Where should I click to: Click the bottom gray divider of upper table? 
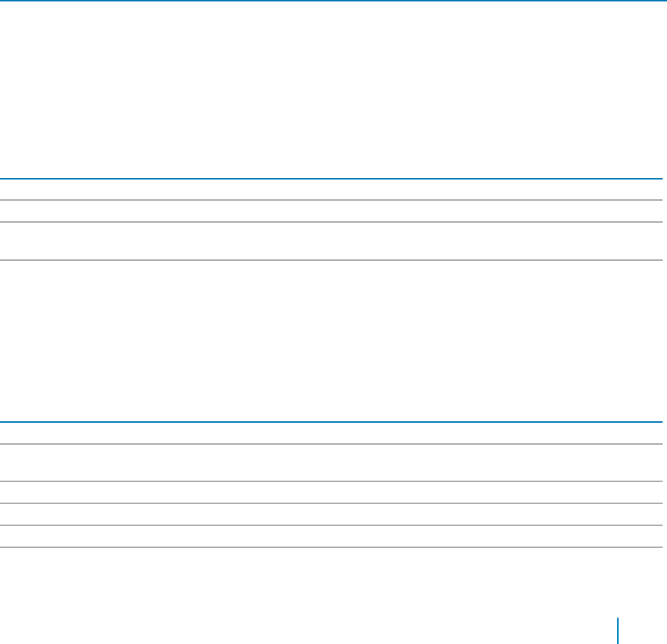(x=331, y=260)
